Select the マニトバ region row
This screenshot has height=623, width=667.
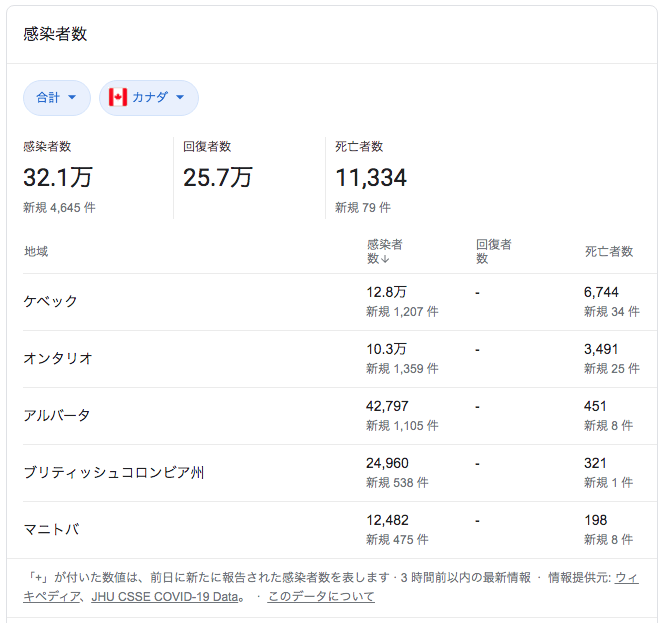tap(51, 529)
